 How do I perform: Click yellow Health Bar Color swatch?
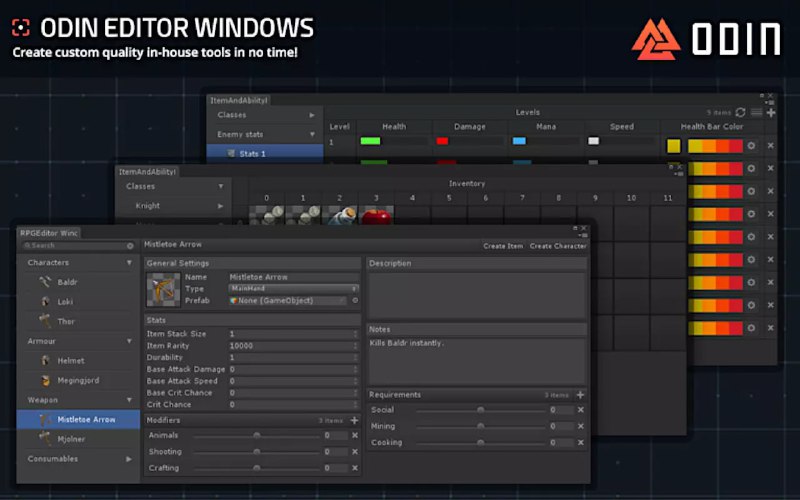coord(673,146)
